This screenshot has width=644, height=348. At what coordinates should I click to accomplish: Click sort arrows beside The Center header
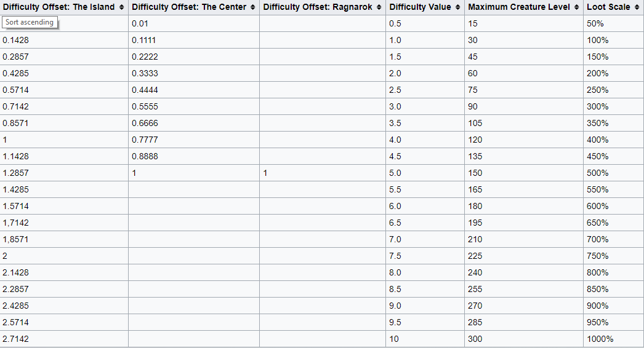point(253,7)
